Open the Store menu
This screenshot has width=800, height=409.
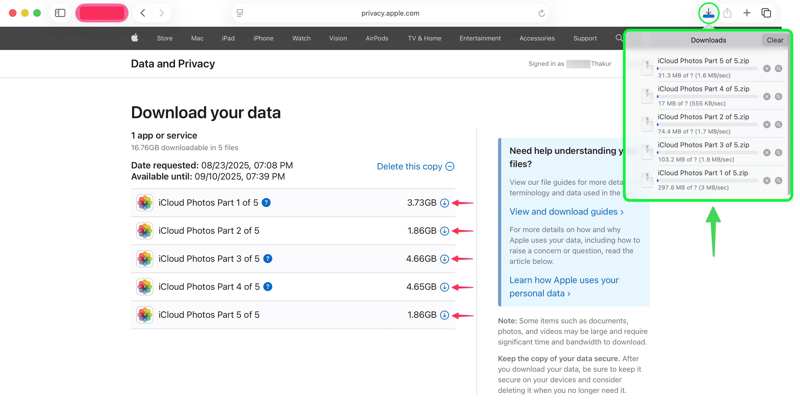coord(164,38)
